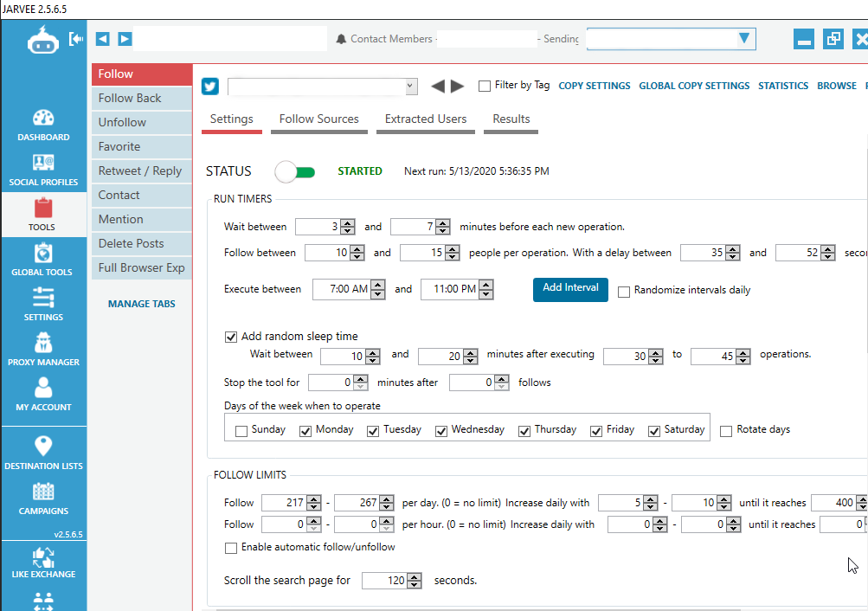868x611 pixels.
Task: Adjust Execute end time 11:00 PM spinner
Action: coord(485,289)
